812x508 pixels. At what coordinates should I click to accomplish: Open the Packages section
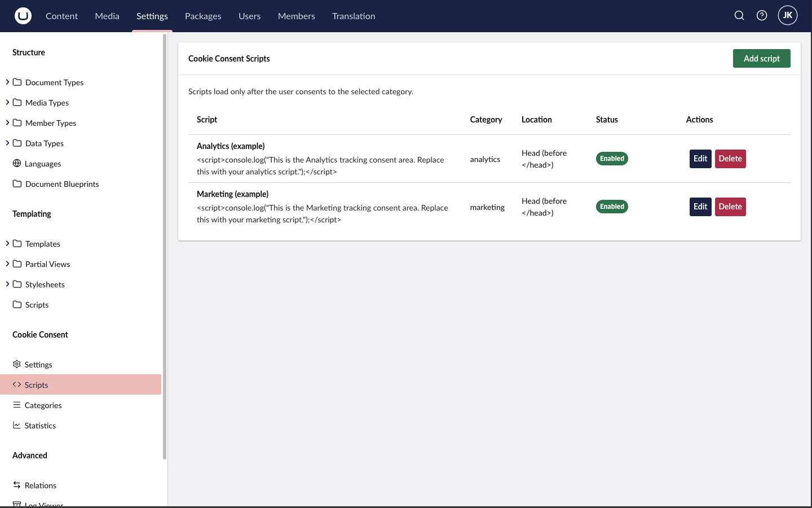[203, 16]
